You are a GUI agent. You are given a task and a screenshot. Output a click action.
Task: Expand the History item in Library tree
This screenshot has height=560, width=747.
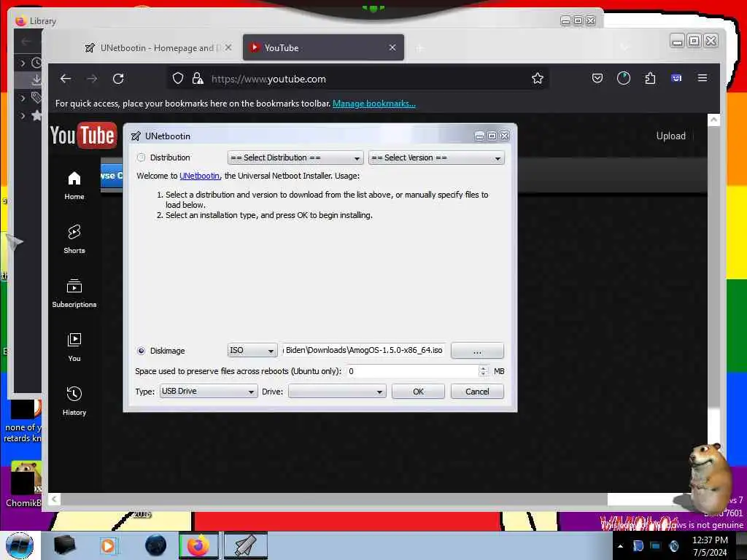(23, 63)
